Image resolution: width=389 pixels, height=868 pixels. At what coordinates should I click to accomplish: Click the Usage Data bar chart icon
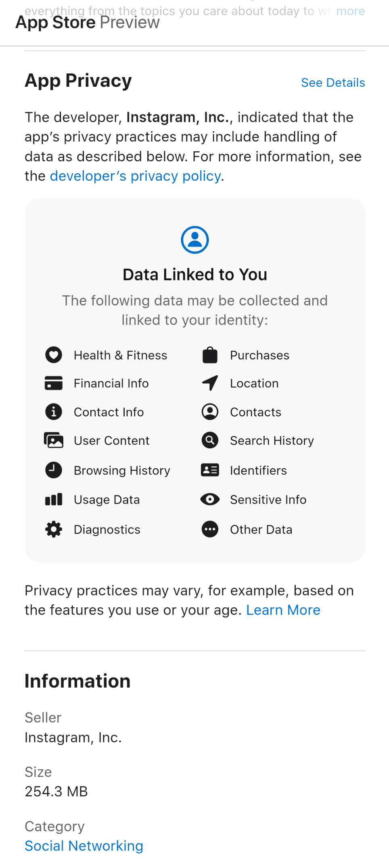(x=54, y=500)
